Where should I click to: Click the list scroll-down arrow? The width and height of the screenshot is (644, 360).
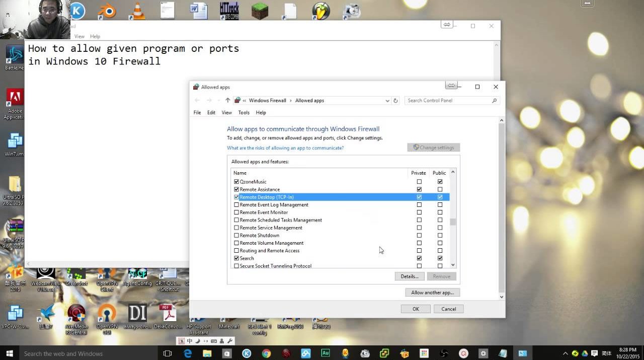(x=453, y=265)
